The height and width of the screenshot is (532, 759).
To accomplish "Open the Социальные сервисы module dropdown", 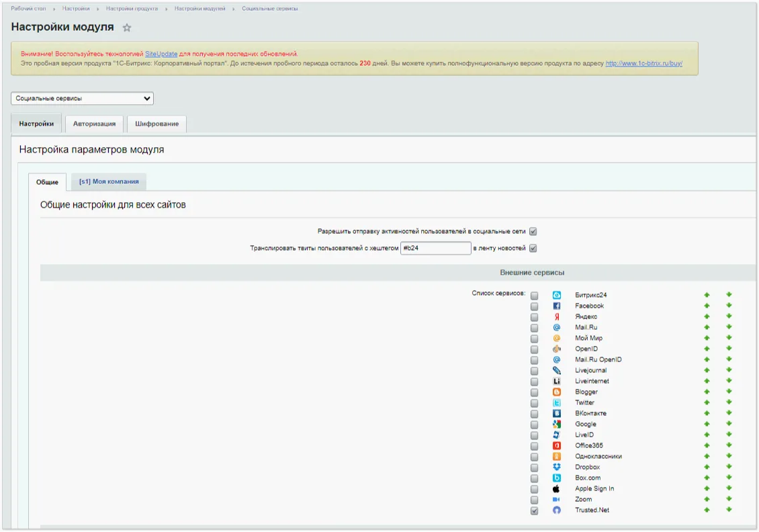I will pyautogui.click(x=82, y=99).
